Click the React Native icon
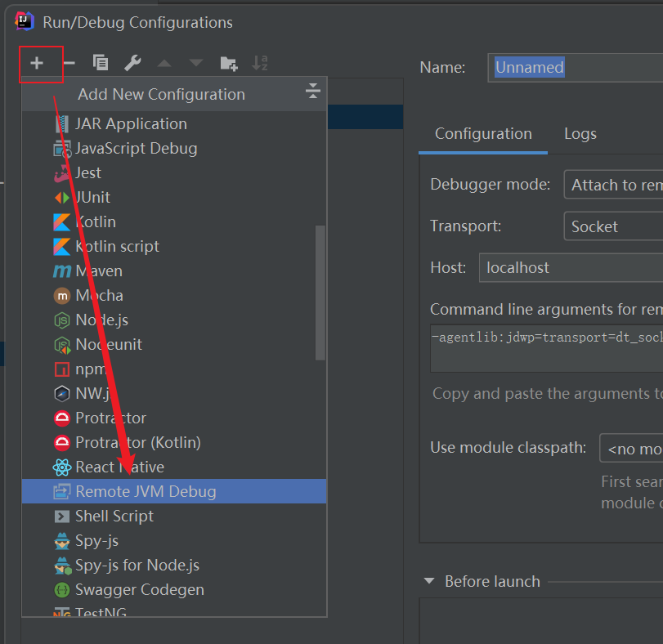The image size is (663, 644). click(x=62, y=467)
